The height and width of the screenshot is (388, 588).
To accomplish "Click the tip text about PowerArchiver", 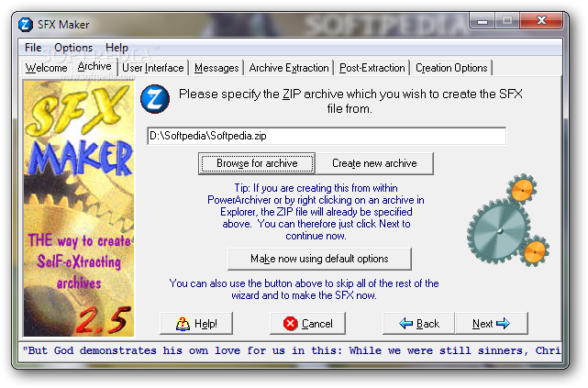I will [x=316, y=212].
